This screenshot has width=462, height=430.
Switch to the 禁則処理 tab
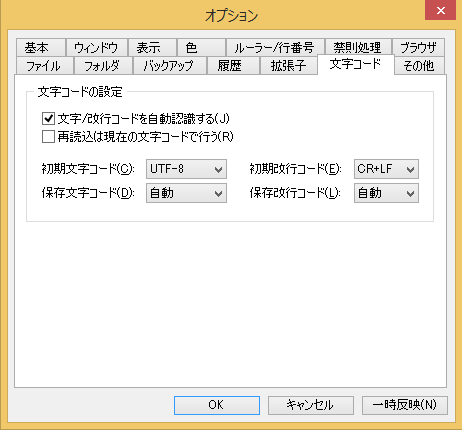[358, 48]
